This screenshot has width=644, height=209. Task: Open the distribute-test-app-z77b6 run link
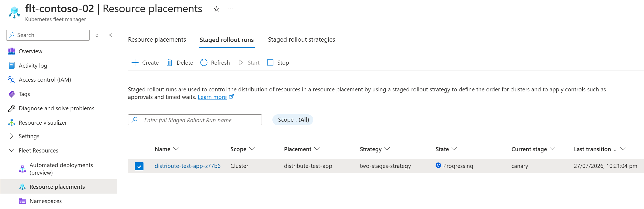tap(188, 166)
